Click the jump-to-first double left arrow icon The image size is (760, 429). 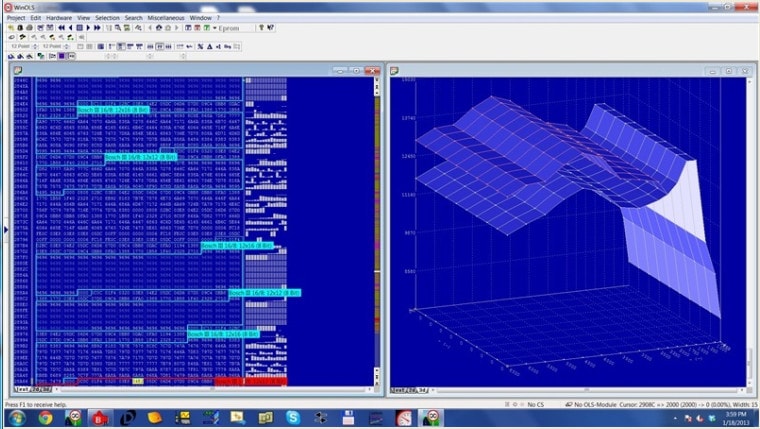(x=61, y=28)
